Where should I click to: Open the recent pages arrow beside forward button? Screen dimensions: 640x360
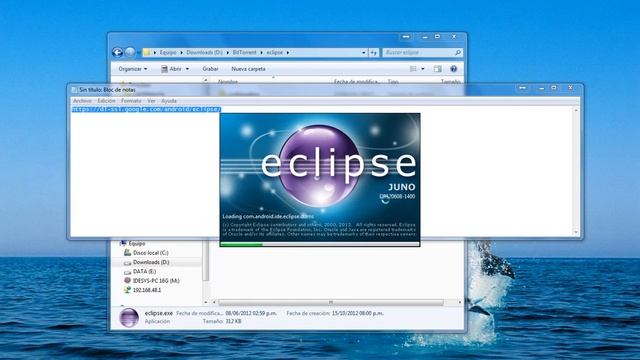(x=139, y=53)
